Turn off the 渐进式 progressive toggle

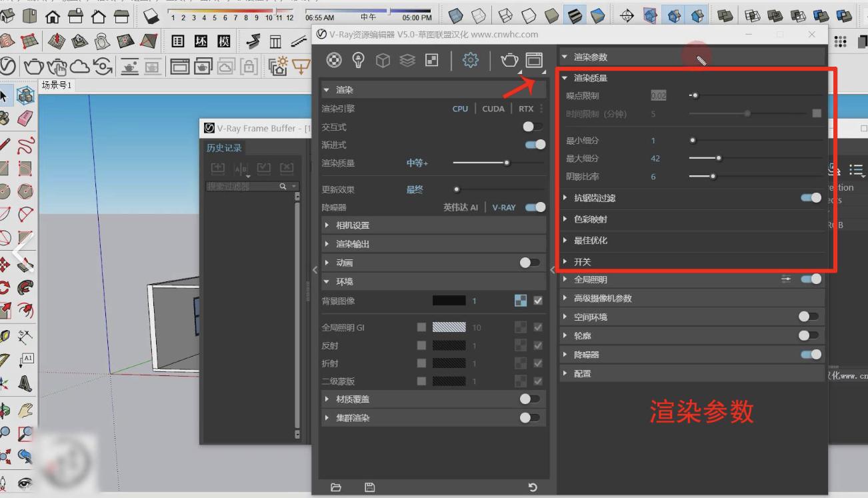[535, 145]
